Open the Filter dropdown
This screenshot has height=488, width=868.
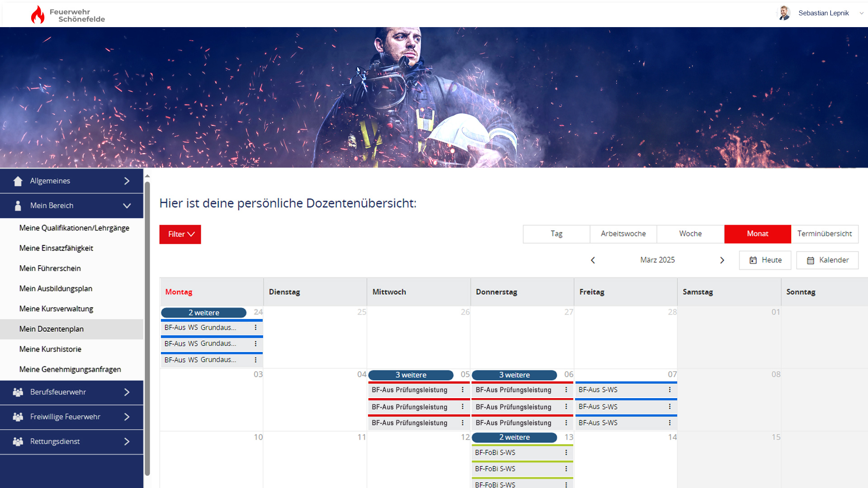[x=180, y=234]
